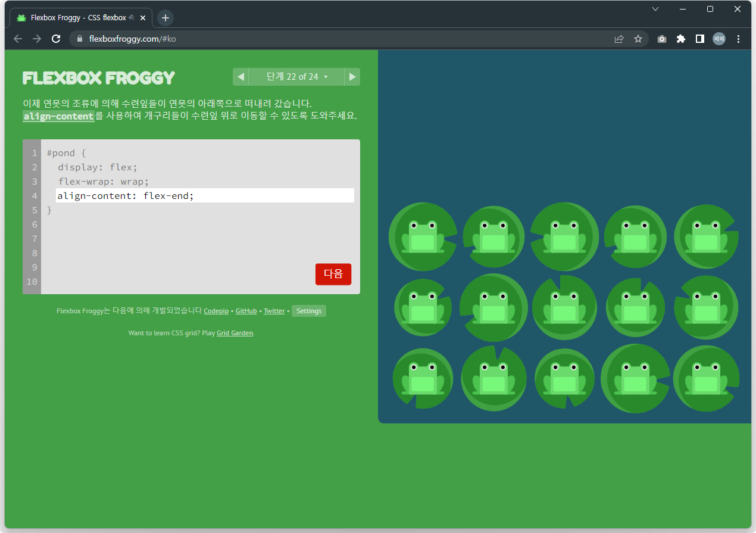The height and width of the screenshot is (533, 756).
Task: Open the GitHub link
Action: click(x=246, y=311)
